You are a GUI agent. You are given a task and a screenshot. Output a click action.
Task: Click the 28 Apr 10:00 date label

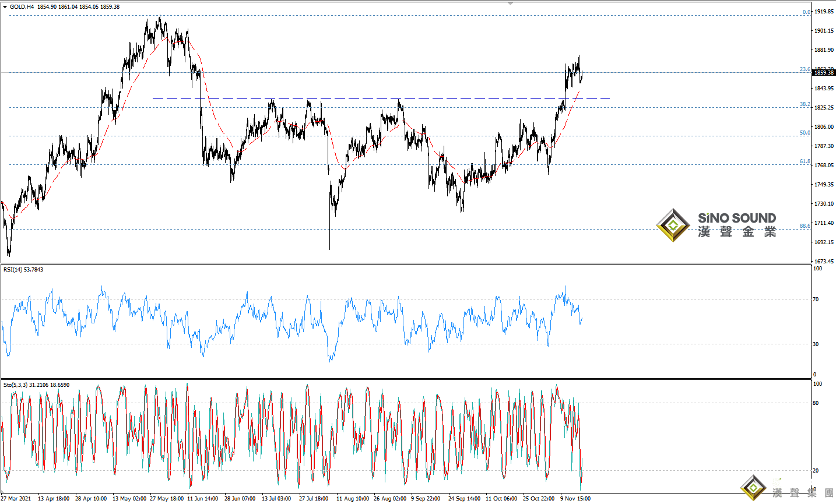91,499
